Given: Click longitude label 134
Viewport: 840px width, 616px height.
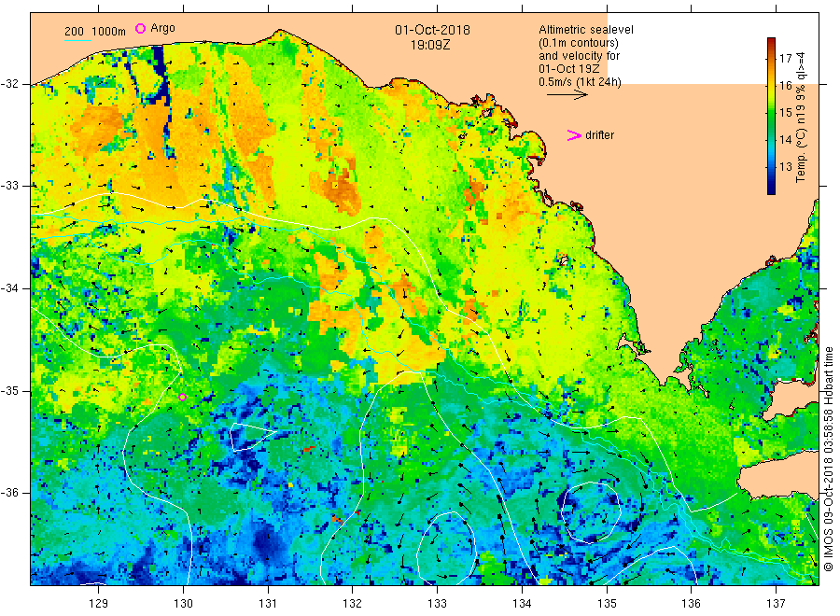Looking at the screenshot, I should [522, 604].
